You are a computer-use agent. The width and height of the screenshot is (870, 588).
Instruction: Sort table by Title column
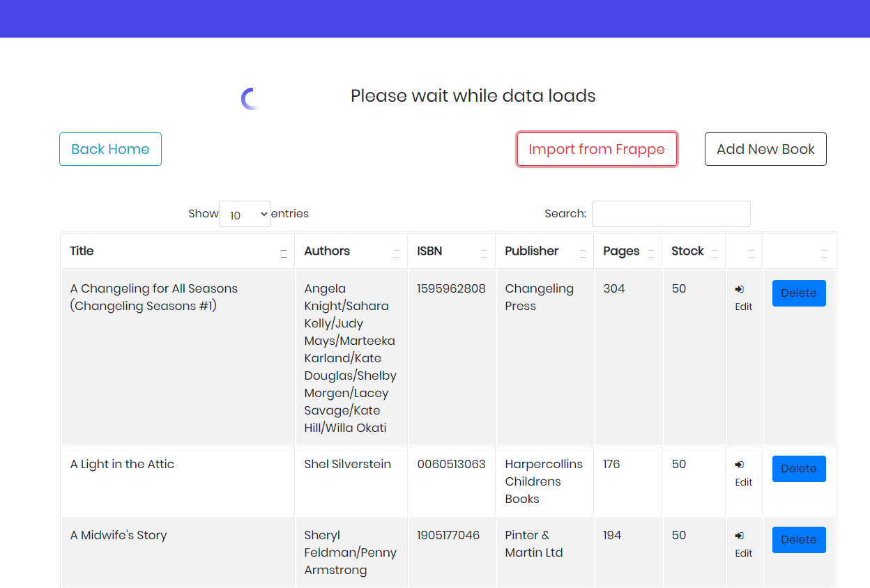coord(178,252)
